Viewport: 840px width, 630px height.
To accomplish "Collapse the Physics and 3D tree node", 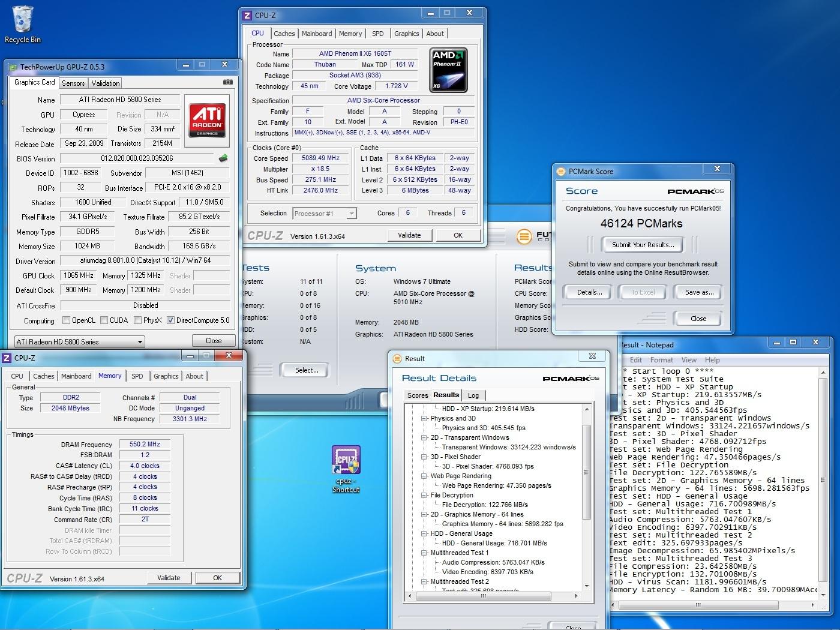I will pyautogui.click(x=424, y=418).
